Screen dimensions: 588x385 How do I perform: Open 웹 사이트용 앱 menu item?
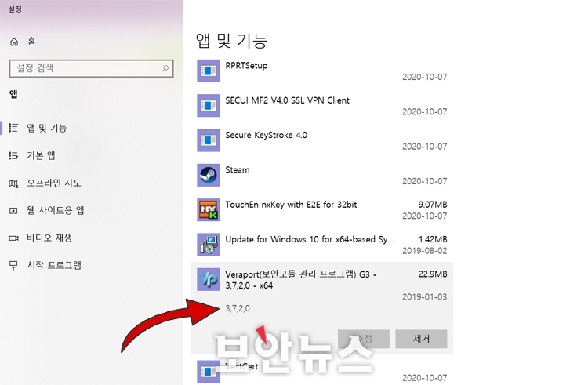55,210
